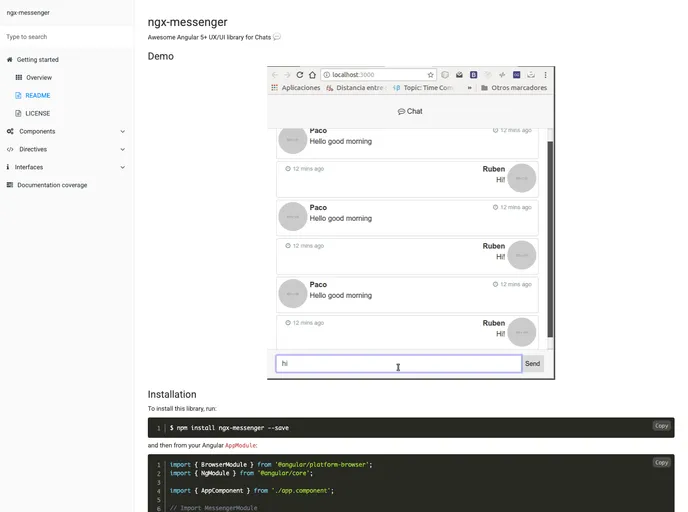Click the Interfaces info icon
Image resolution: width=688 pixels, height=512 pixels.
tap(8, 167)
